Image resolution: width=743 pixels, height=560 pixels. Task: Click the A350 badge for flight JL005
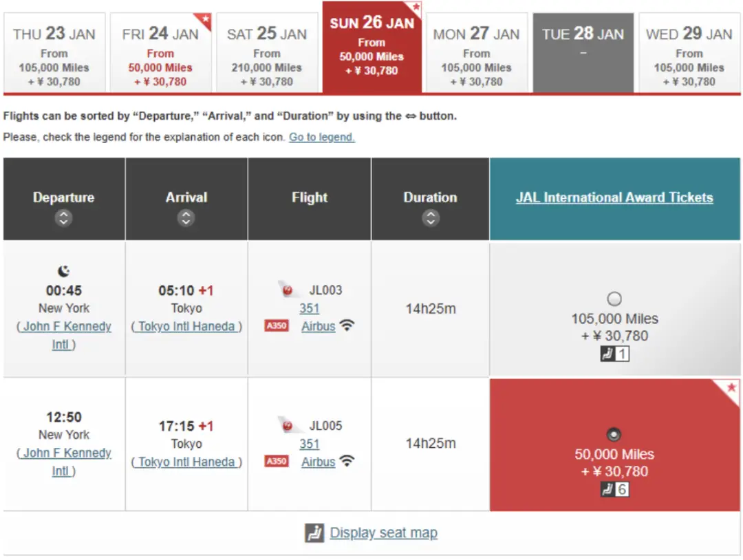[277, 462]
